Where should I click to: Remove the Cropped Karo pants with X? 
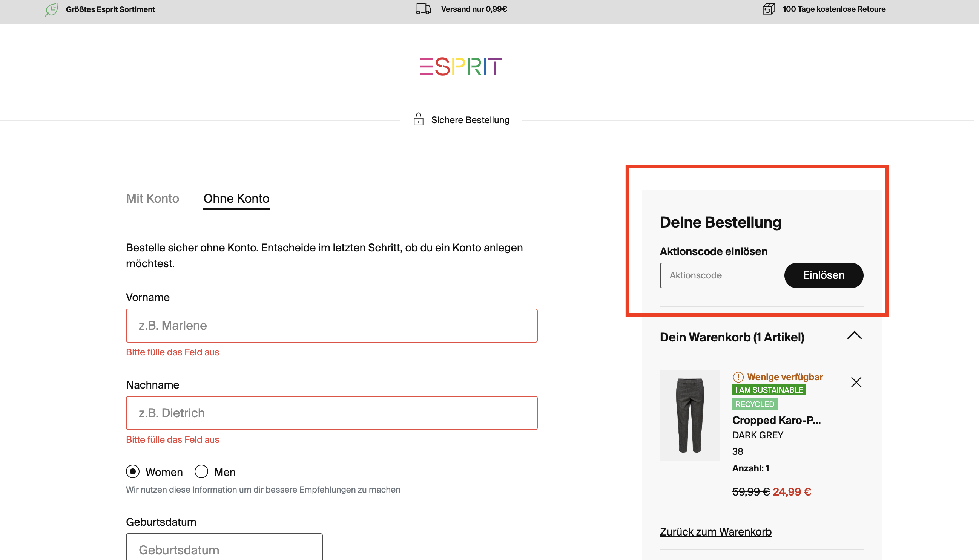coord(856,382)
